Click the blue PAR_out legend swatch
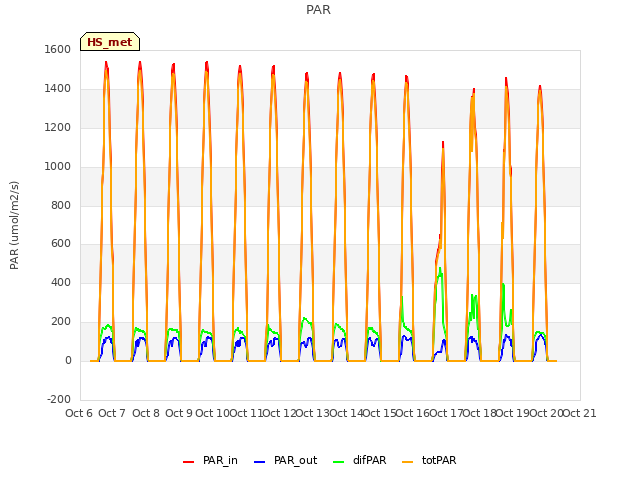Viewport: 640px width, 480px height. tap(260, 462)
